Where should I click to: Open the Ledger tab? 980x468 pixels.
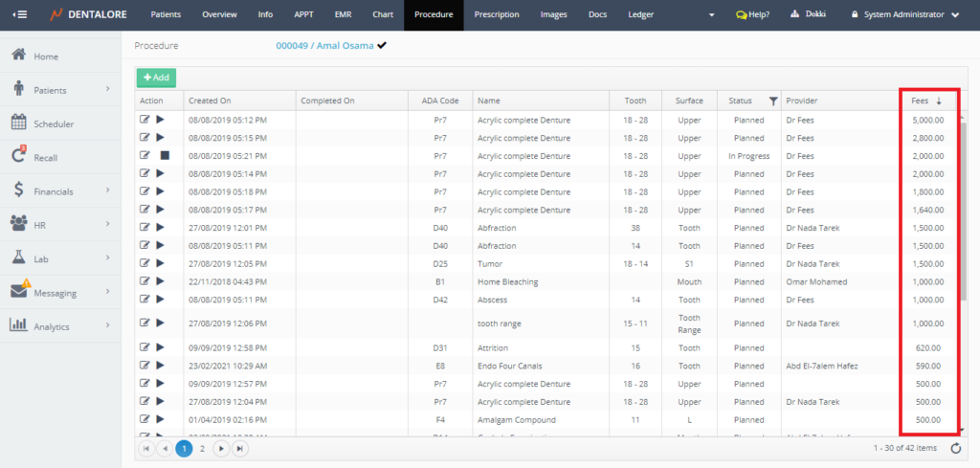pos(641,14)
